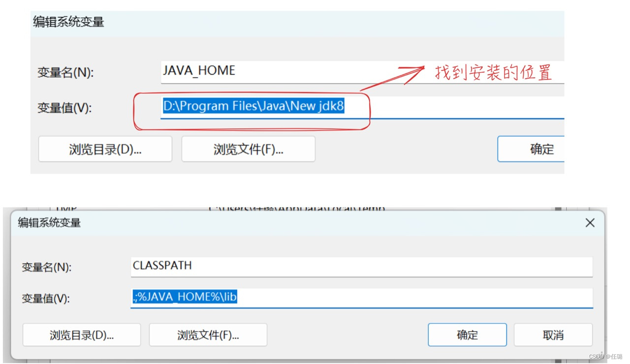The image size is (630, 364).
Task: Cancel the CLASSPATH dialog with 取消
Action: 553,335
